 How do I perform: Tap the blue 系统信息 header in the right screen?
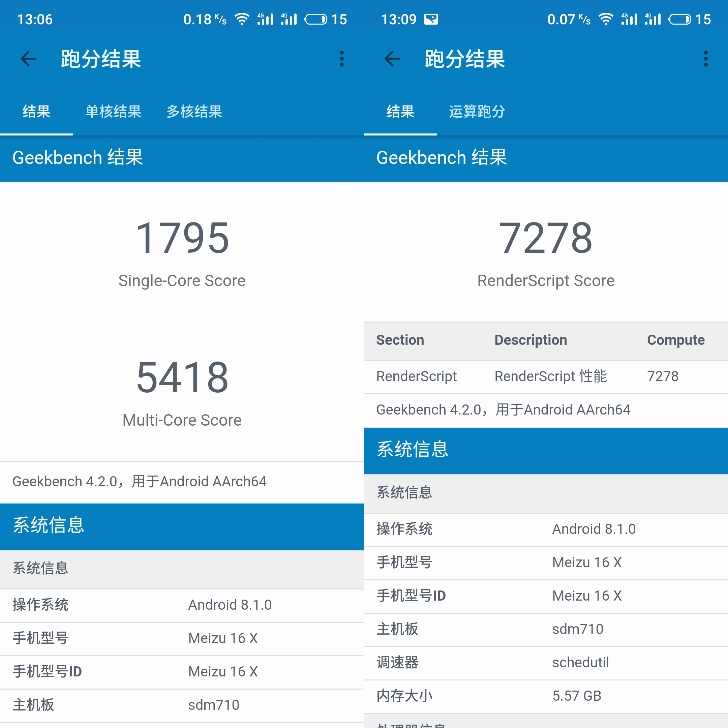546,450
